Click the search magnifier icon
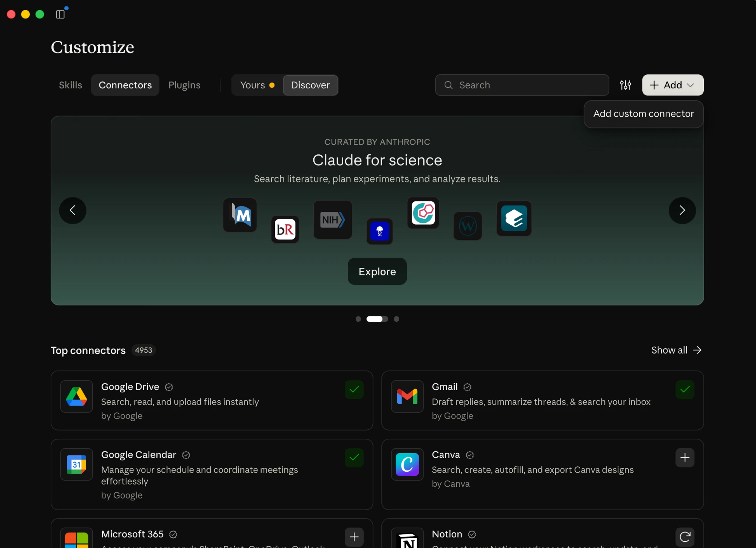The height and width of the screenshot is (548, 756). [x=449, y=85]
